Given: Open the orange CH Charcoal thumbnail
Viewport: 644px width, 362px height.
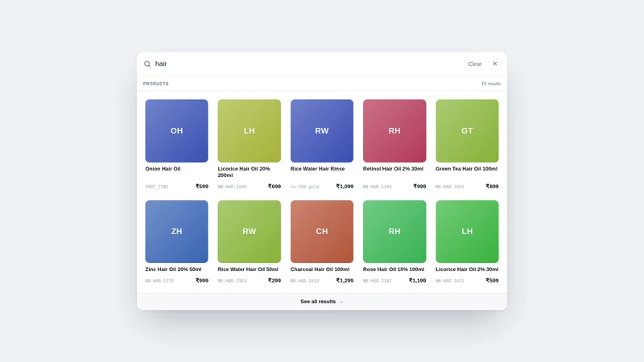Looking at the screenshot, I should (321, 232).
